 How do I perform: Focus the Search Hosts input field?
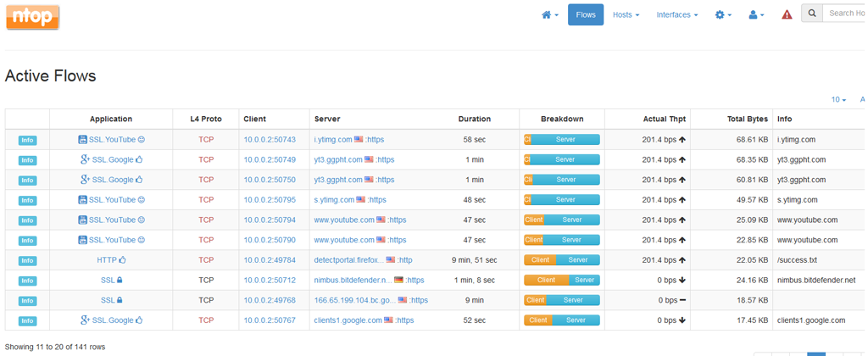coord(845,14)
